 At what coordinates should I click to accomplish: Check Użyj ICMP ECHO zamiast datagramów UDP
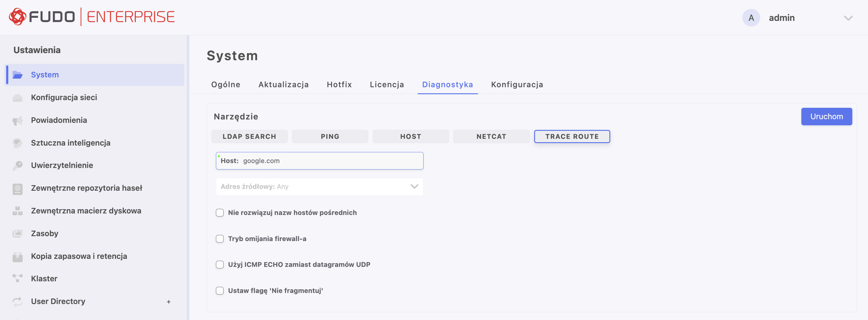click(220, 265)
